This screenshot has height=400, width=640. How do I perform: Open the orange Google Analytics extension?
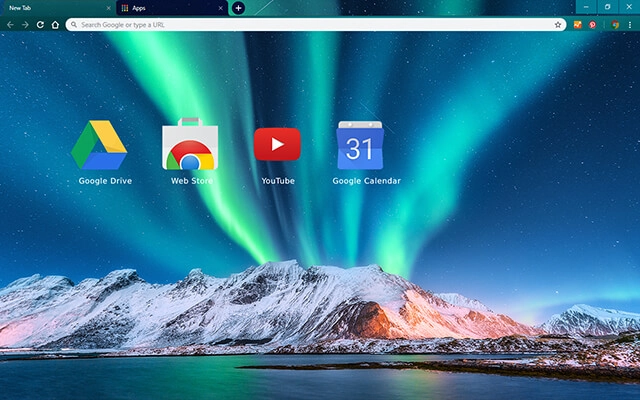(578, 25)
